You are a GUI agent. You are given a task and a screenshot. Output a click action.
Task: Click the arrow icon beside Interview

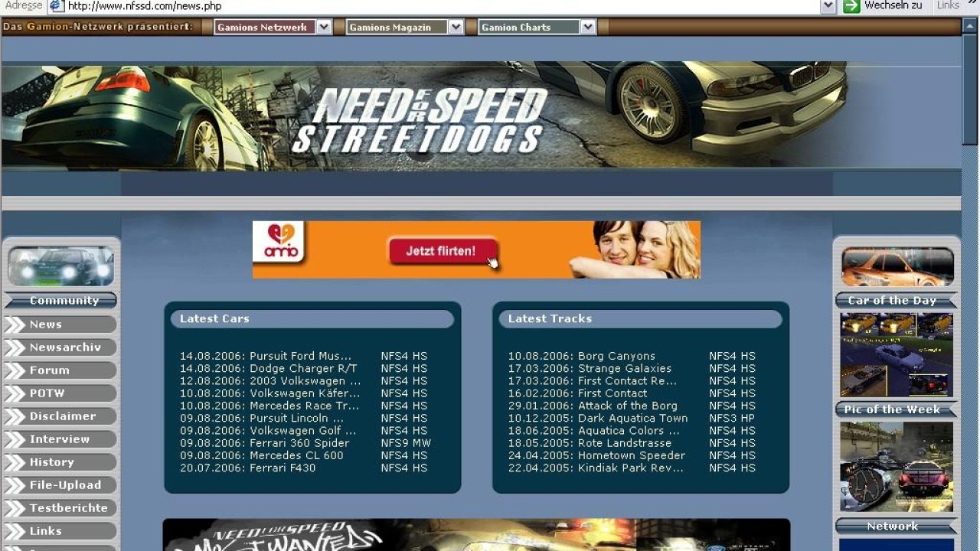pyautogui.click(x=15, y=439)
